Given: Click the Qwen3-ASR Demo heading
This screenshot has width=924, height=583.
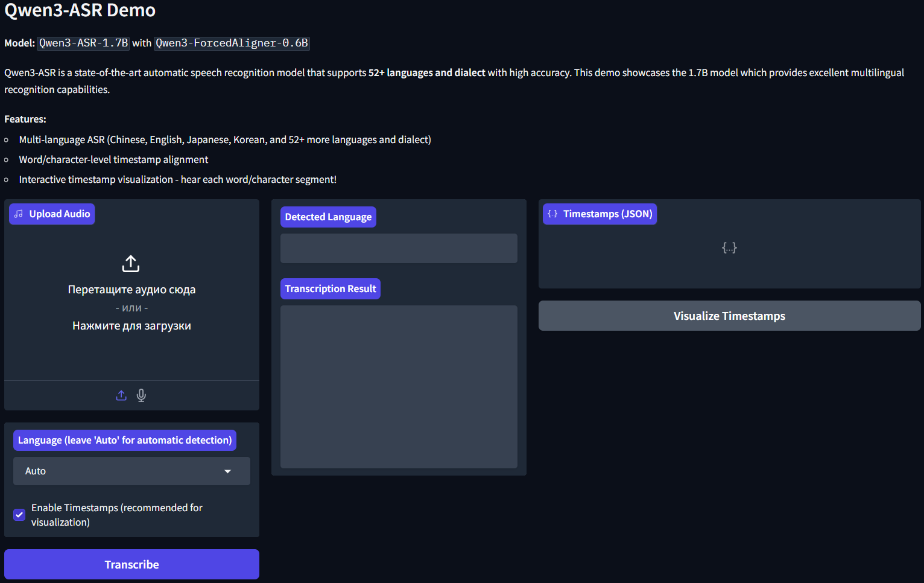Looking at the screenshot, I should point(80,10).
